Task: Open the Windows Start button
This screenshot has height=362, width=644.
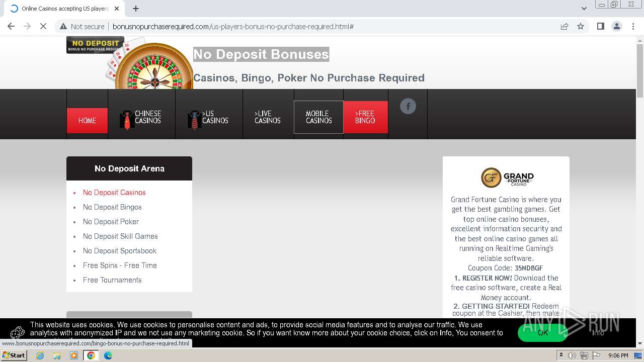Action: [x=14, y=355]
